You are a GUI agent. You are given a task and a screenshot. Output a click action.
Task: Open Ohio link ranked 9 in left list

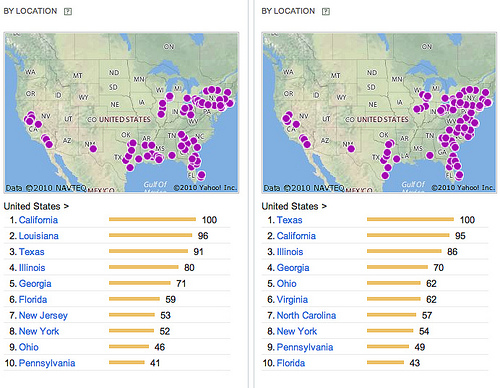tap(29, 347)
